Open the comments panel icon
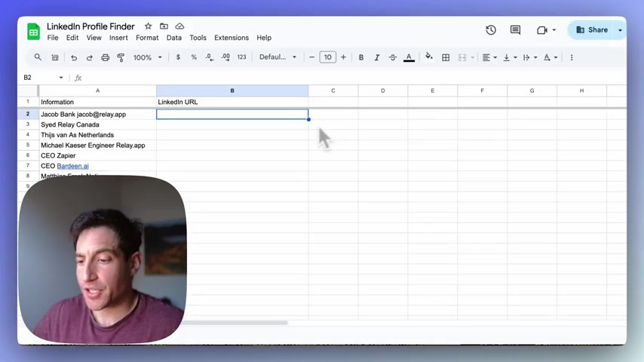The height and width of the screenshot is (362, 644). tap(515, 30)
